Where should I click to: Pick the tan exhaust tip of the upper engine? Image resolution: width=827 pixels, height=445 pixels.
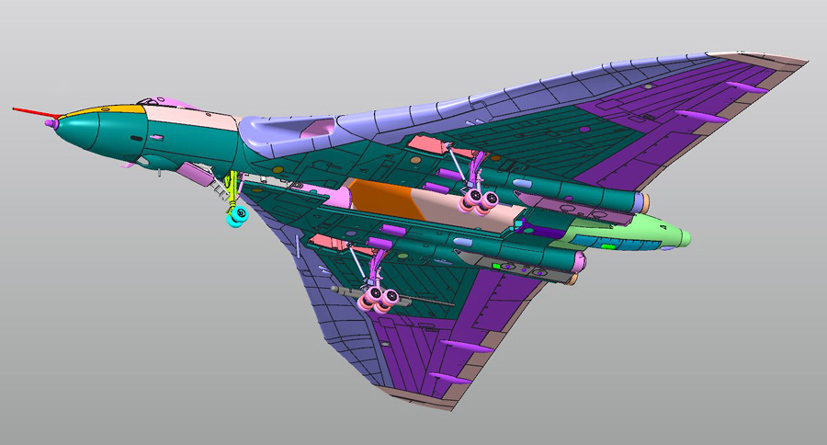tap(645, 204)
